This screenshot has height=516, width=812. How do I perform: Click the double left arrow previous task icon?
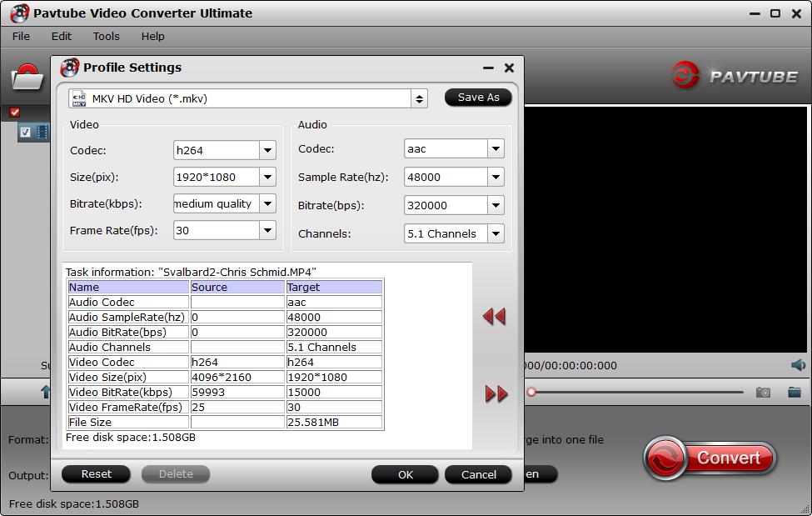[494, 317]
